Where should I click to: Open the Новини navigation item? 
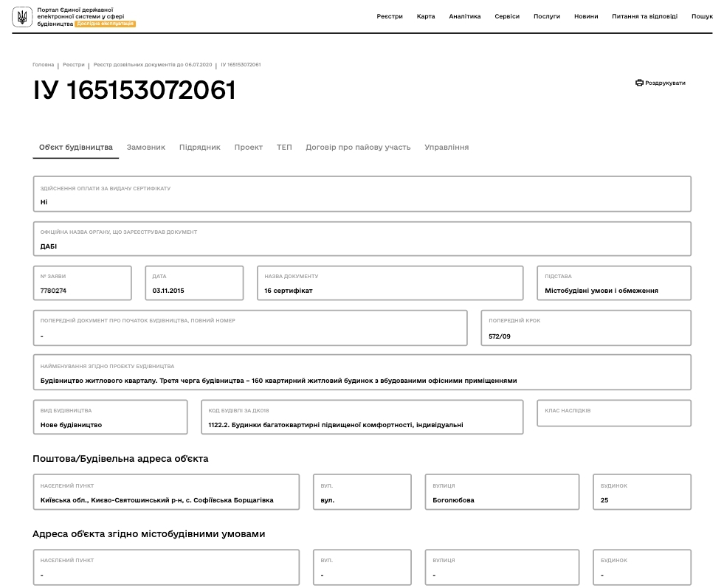(586, 16)
